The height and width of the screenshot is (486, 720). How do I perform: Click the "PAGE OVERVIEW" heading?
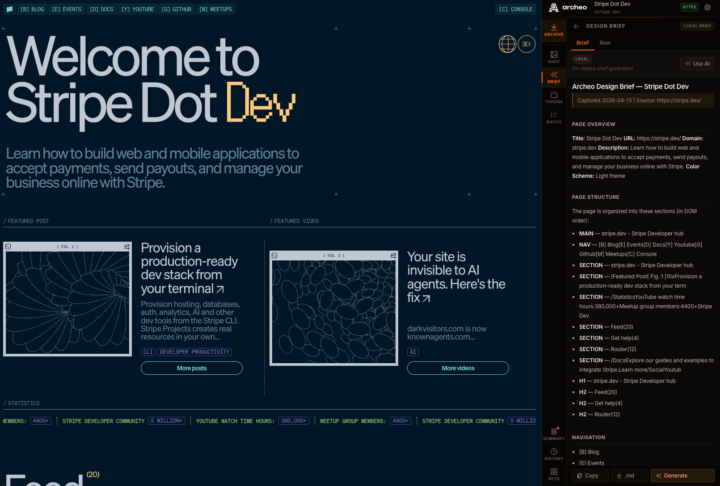click(593, 124)
